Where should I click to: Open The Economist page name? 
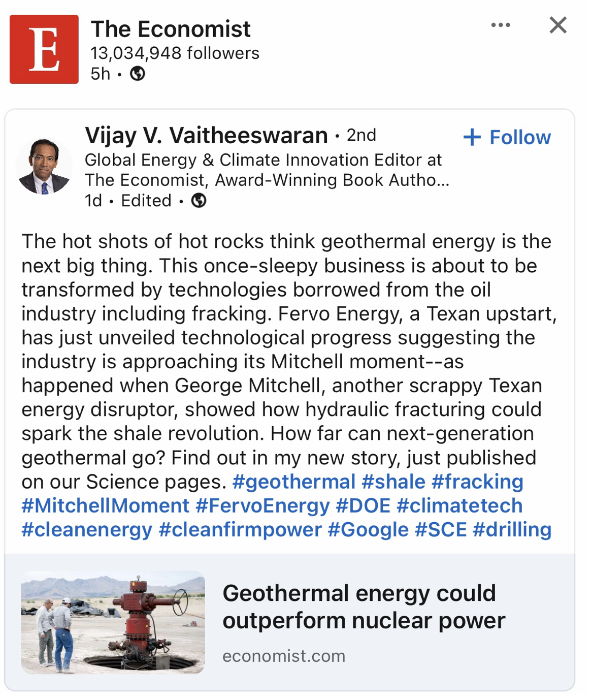point(171,29)
